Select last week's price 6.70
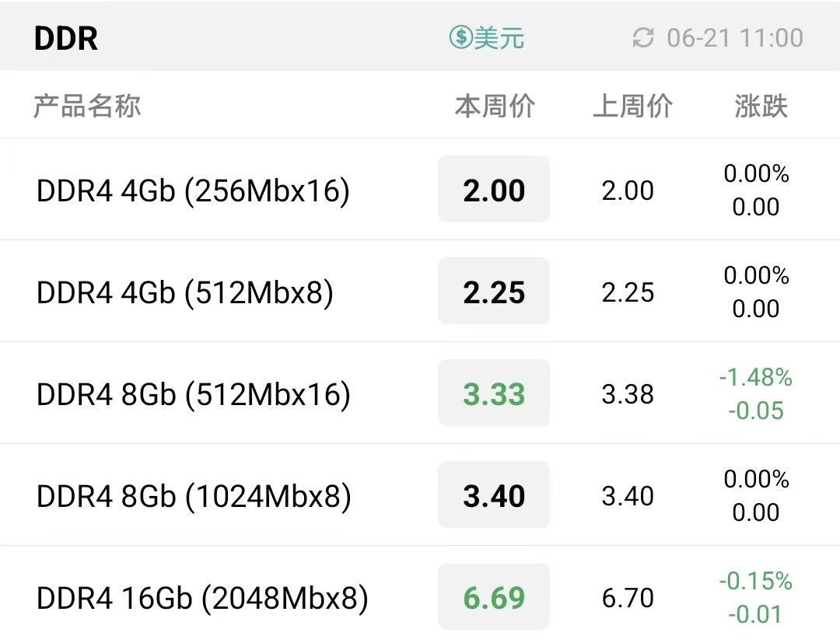 (628, 598)
